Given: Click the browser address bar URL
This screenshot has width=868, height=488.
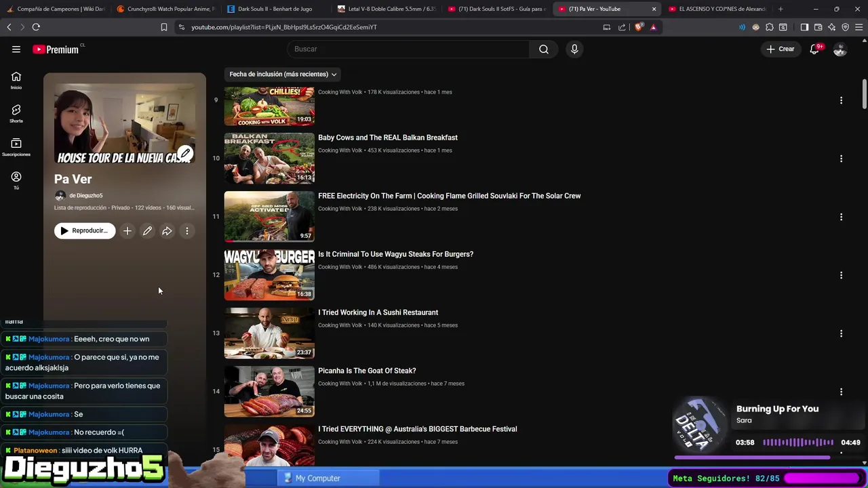Looking at the screenshot, I should (x=284, y=27).
